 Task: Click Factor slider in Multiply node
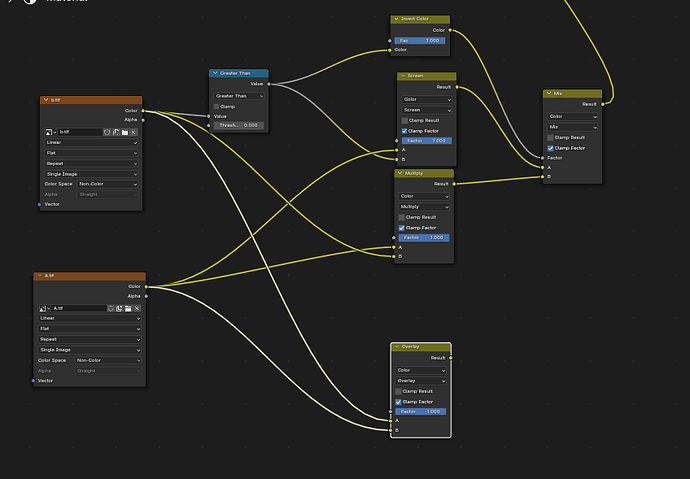[424, 238]
